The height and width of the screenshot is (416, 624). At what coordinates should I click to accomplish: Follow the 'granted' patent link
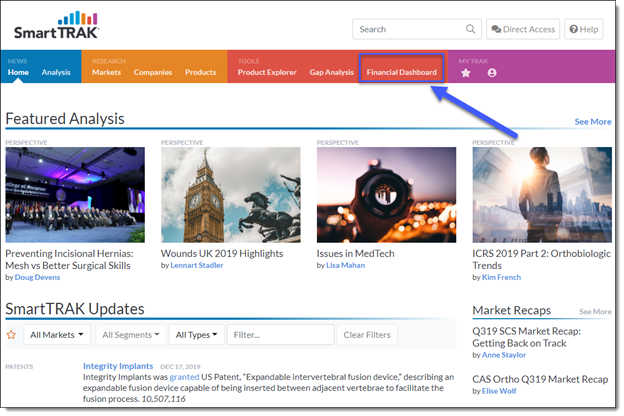point(184,377)
